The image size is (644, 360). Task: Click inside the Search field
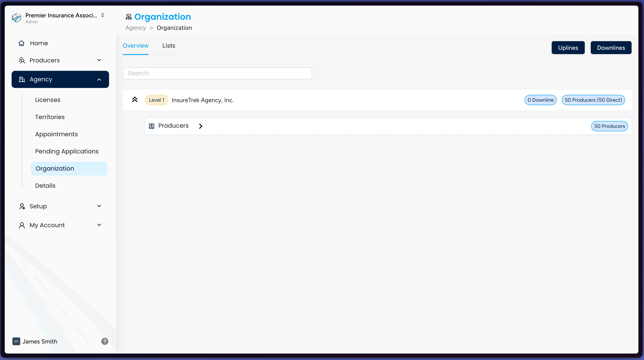click(x=217, y=73)
